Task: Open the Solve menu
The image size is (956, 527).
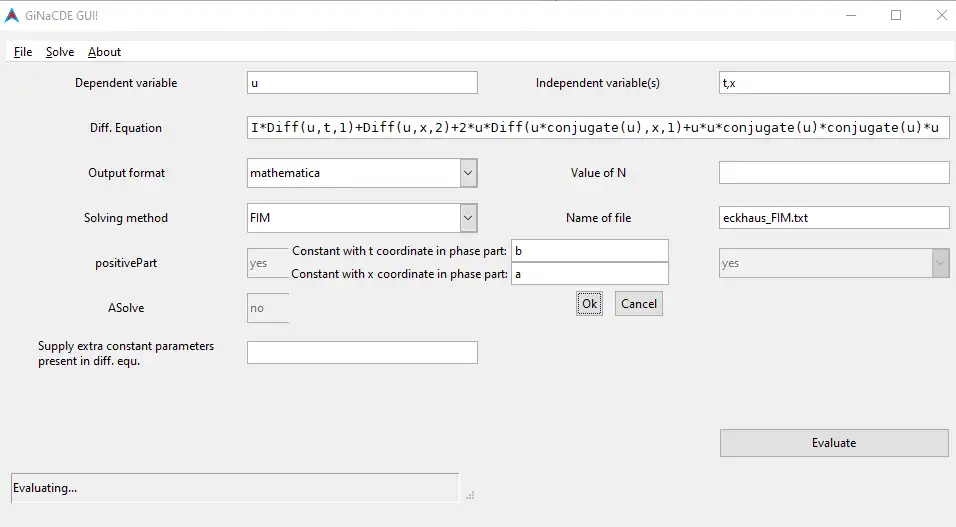Action: point(60,52)
